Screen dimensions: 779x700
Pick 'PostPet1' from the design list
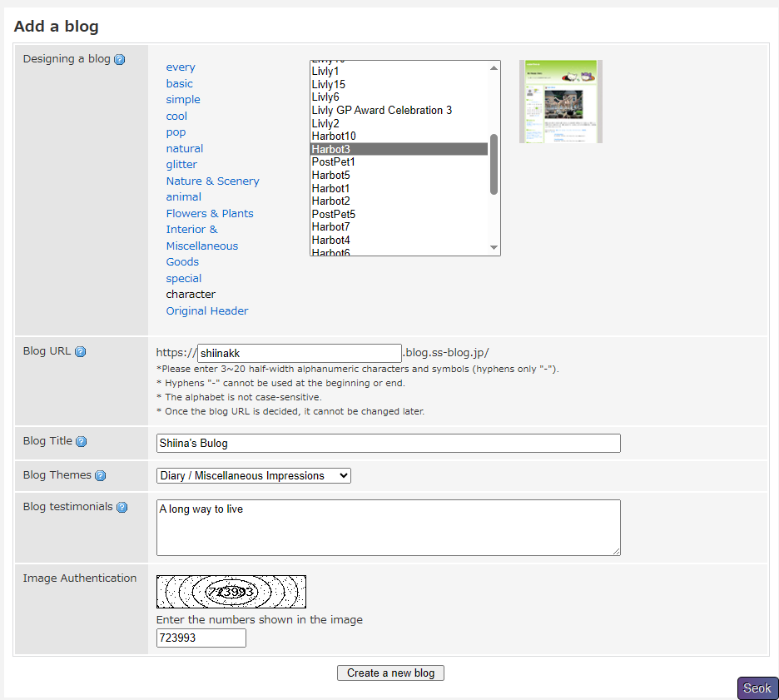334,162
